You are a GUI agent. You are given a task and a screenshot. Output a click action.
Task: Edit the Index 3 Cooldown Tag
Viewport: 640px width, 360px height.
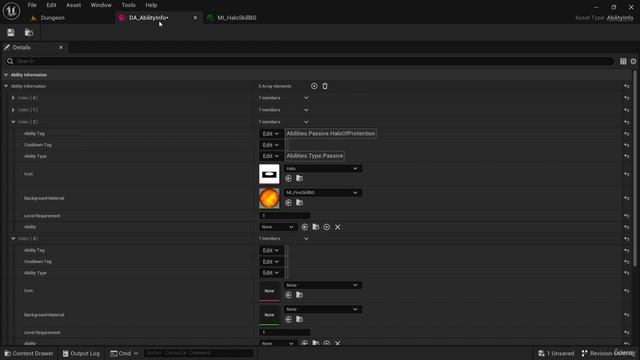(271, 262)
